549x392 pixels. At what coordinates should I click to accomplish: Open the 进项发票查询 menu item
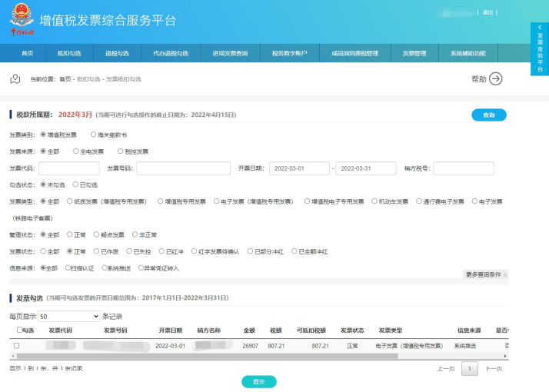(231, 53)
